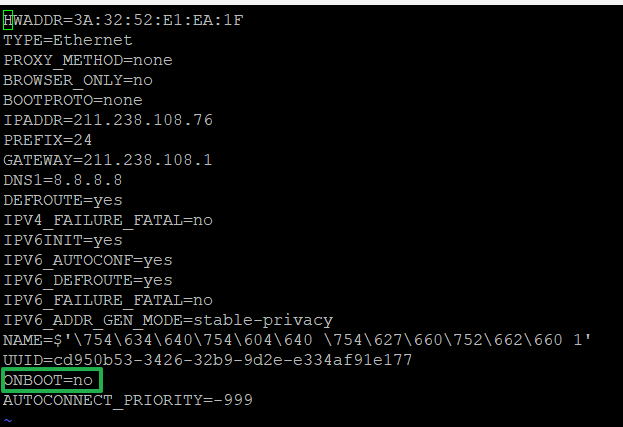Click the BOOTPROTO=none setting
This screenshot has width=623, height=427.
(x=73, y=100)
